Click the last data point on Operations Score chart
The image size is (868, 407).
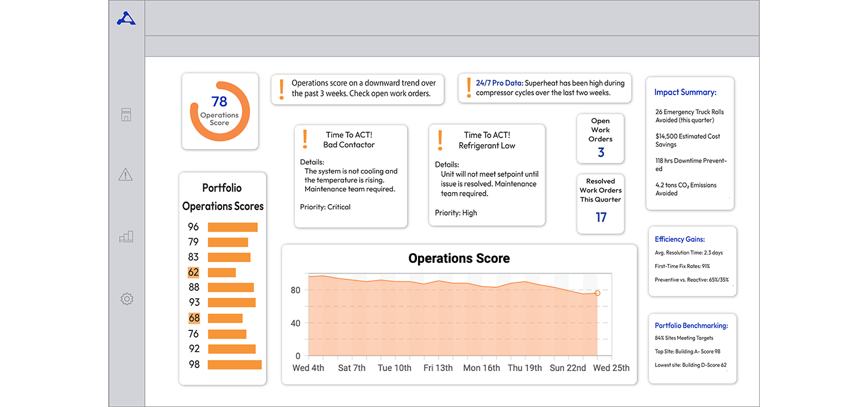(597, 293)
